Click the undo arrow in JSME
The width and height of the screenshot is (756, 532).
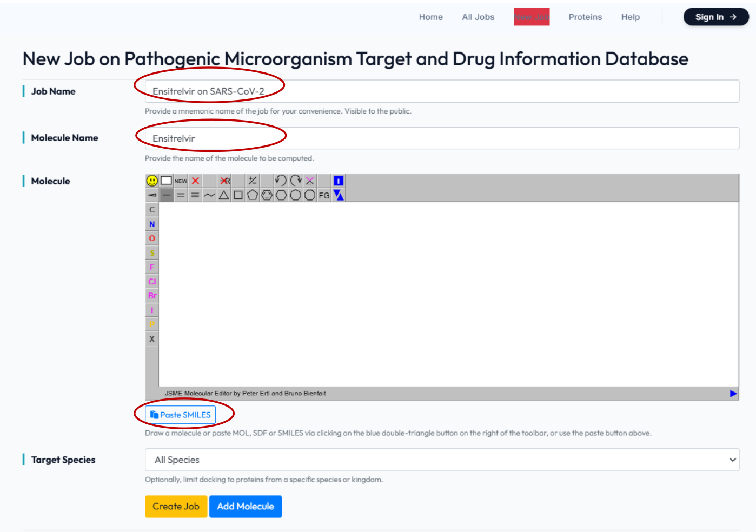coord(281,181)
